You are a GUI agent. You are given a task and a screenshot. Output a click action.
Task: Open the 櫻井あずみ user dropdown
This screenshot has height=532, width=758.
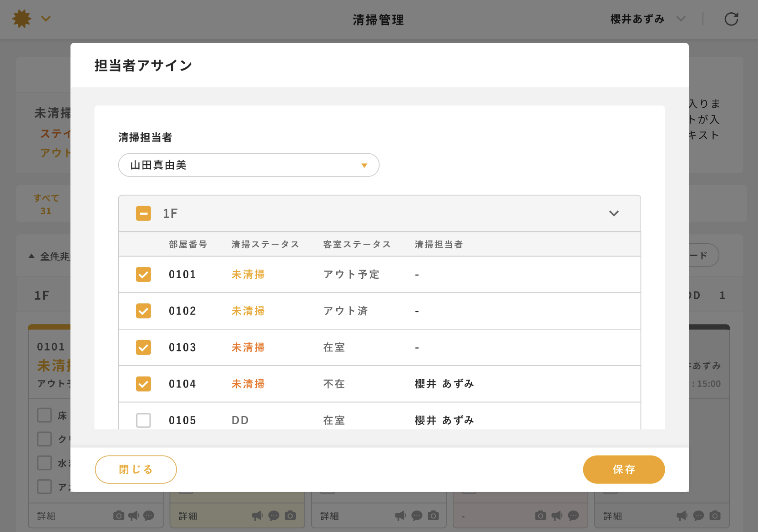[647, 19]
